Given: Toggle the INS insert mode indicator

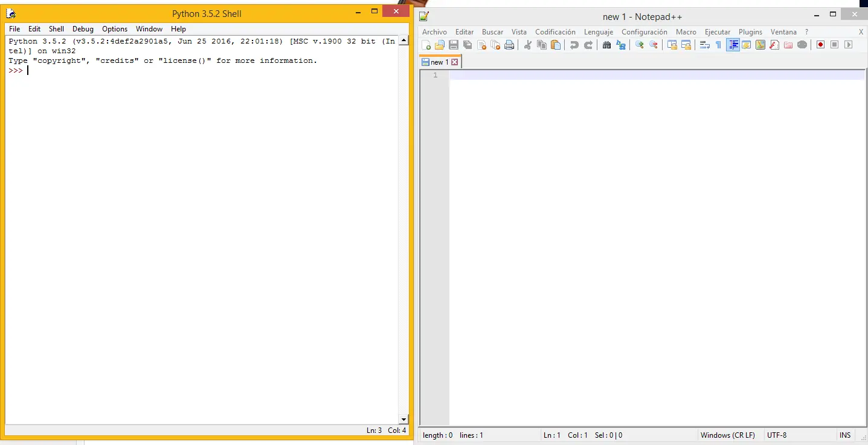Looking at the screenshot, I should tap(845, 435).
